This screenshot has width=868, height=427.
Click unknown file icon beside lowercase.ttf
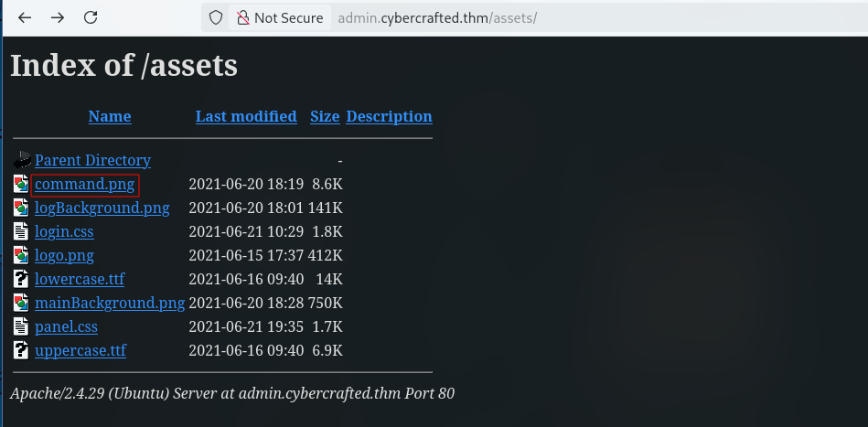pos(21,279)
